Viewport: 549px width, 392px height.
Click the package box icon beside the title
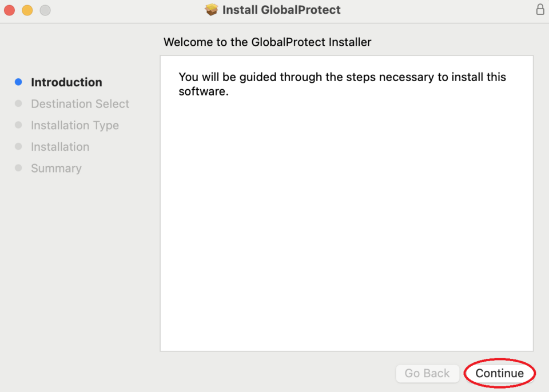pos(212,10)
